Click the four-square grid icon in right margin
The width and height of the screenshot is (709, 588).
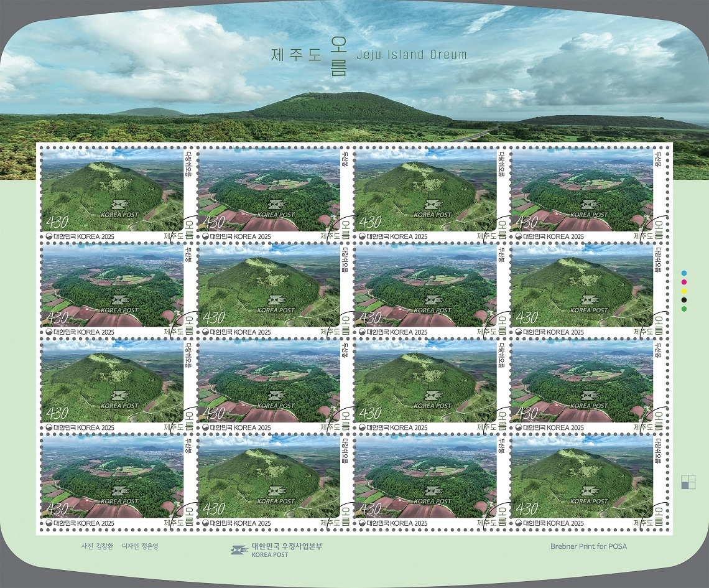[x=688, y=482]
